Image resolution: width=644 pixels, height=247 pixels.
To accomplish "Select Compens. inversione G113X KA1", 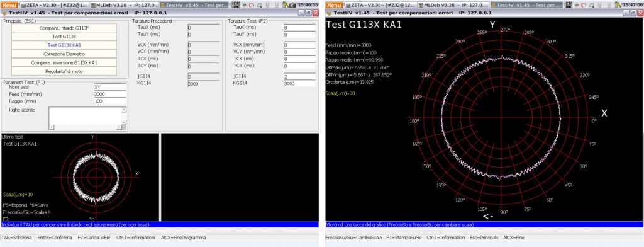I will coord(64,62).
